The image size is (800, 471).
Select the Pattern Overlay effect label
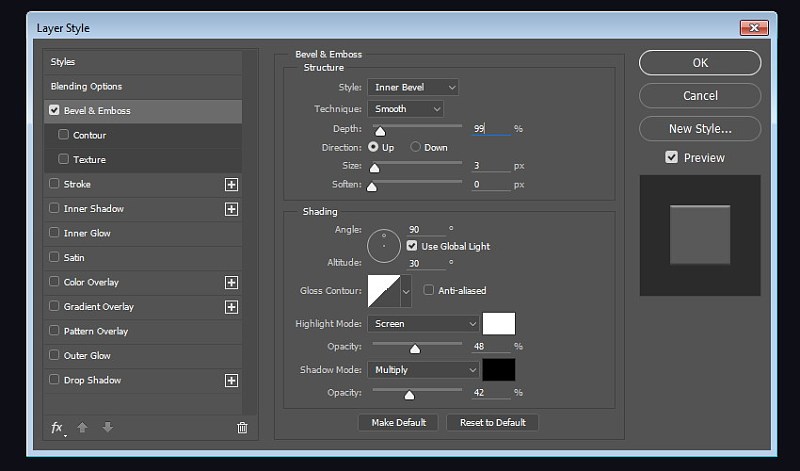[96, 331]
